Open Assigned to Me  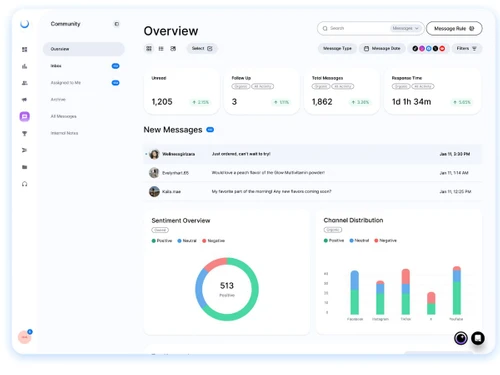(84, 83)
